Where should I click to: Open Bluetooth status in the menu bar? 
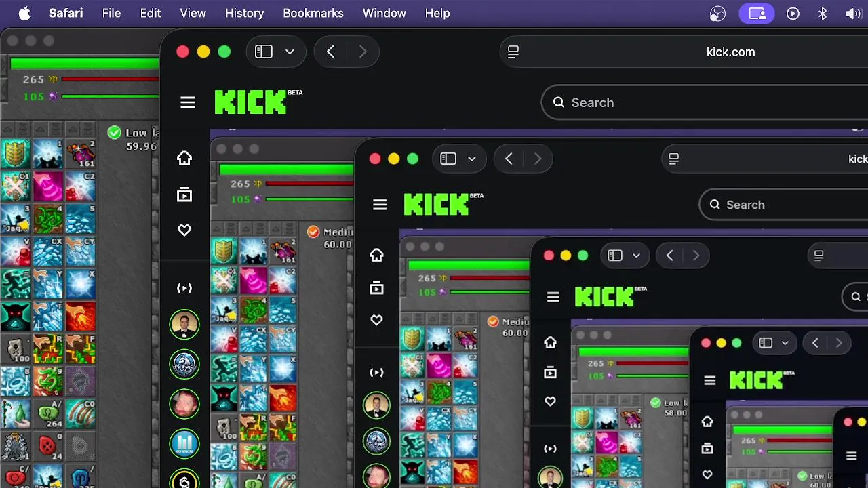[x=823, y=13]
